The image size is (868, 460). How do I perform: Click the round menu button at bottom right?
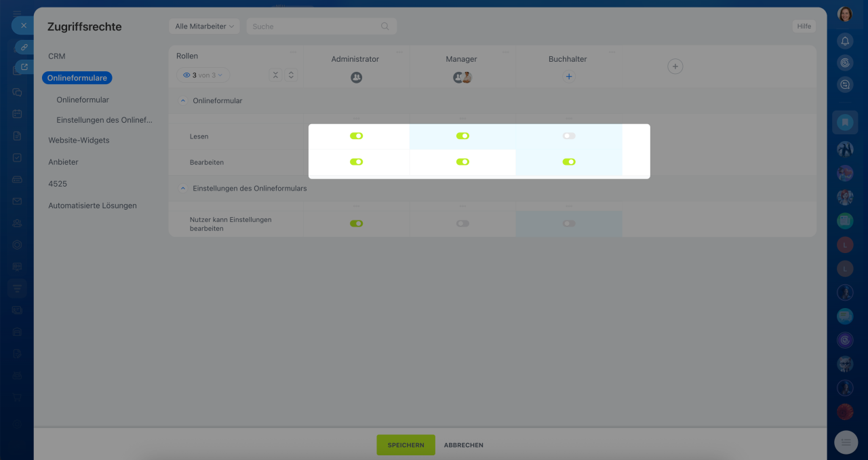(x=846, y=442)
